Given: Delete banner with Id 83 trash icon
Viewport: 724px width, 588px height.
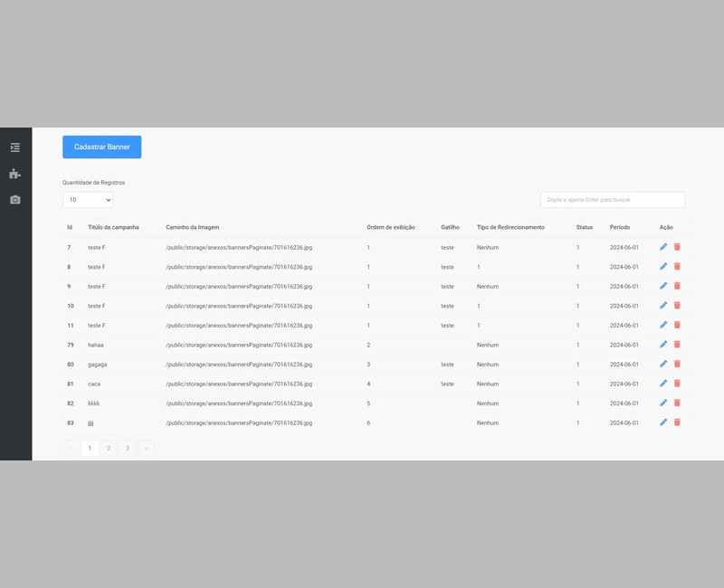Looking at the screenshot, I should point(677,422).
